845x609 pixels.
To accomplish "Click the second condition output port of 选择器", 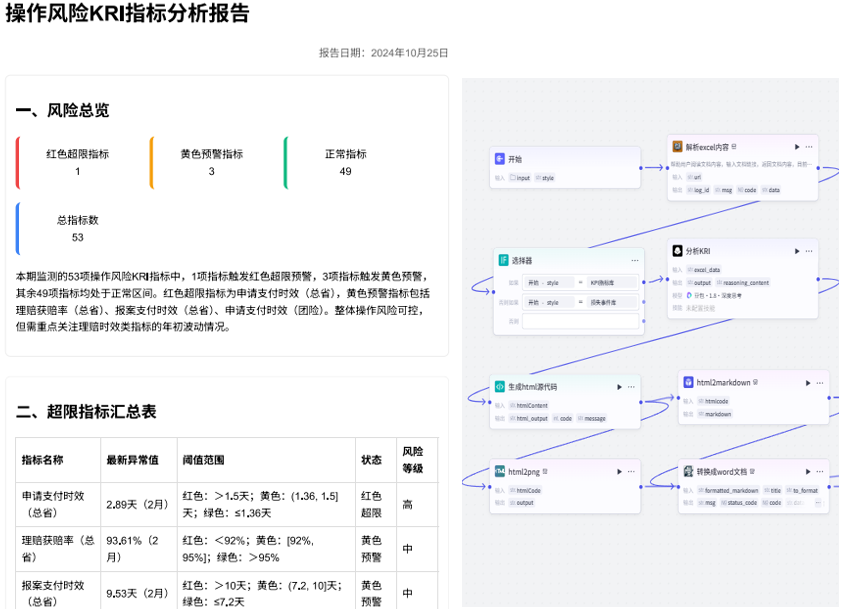I will click(644, 302).
